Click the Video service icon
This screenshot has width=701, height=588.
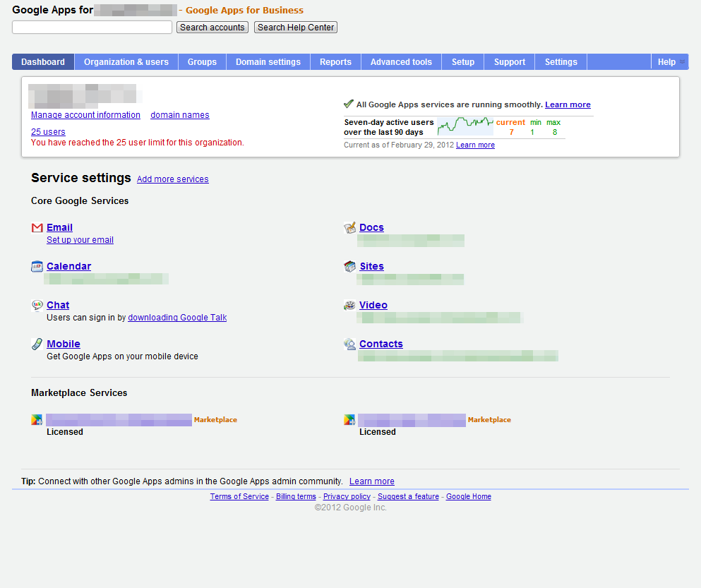[x=349, y=305]
